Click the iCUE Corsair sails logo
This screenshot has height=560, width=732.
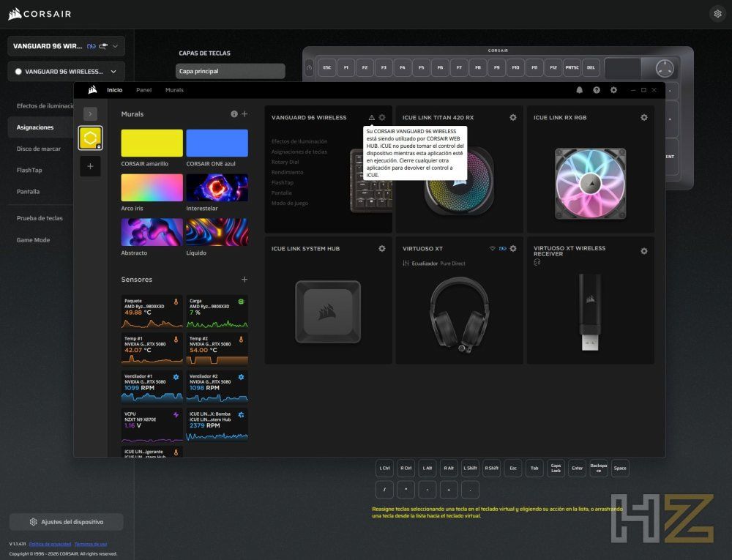click(92, 89)
